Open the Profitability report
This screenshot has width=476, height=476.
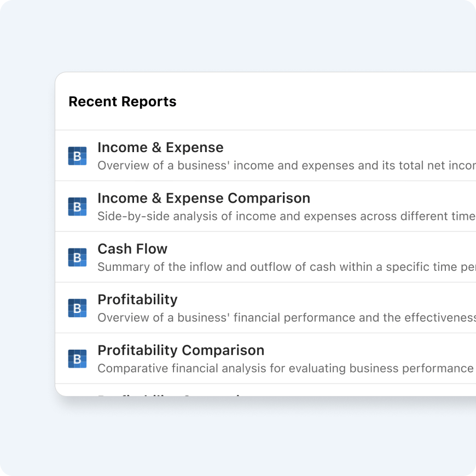[137, 300]
